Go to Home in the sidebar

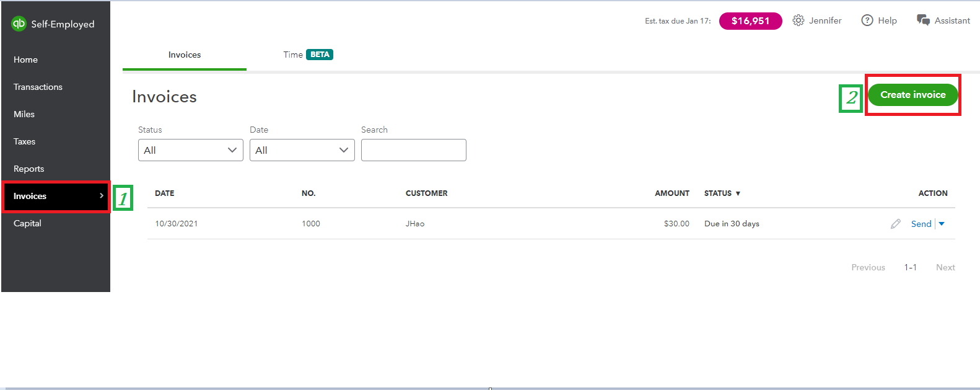coord(25,60)
